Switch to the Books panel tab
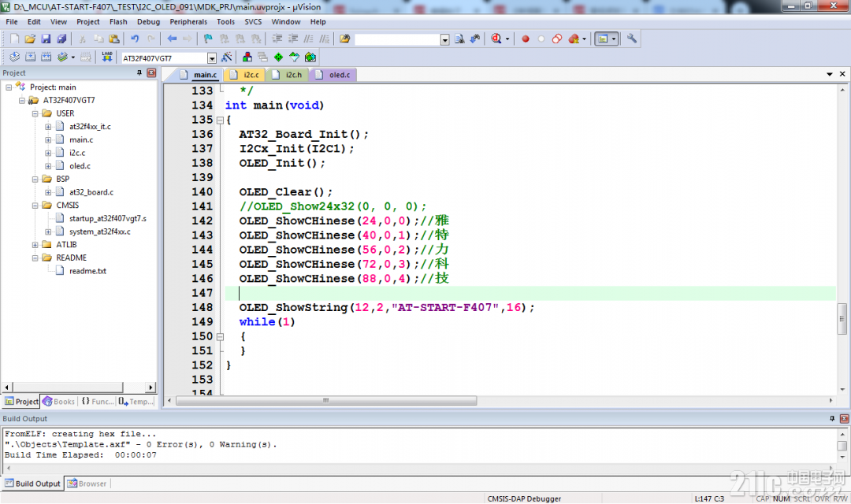This screenshot has height=504, width=851. click(59, 402)
